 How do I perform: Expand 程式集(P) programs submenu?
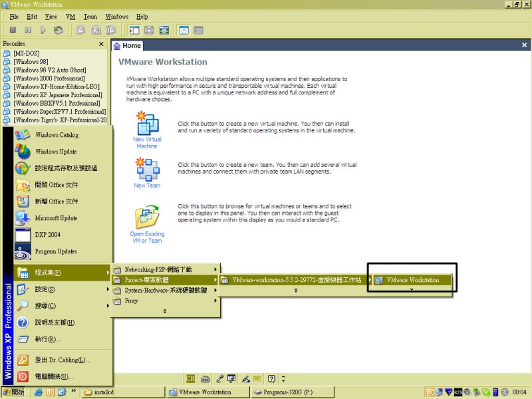63,273
